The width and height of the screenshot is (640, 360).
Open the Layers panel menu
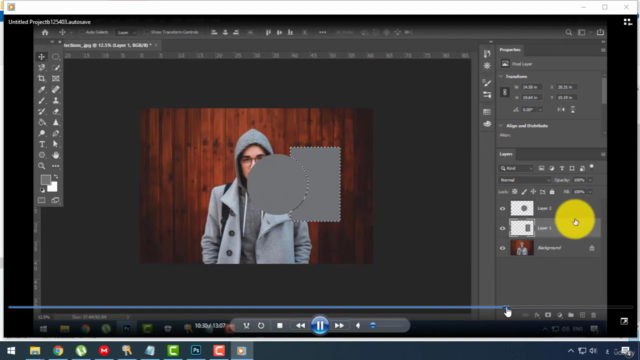click(x=603, y=154)
